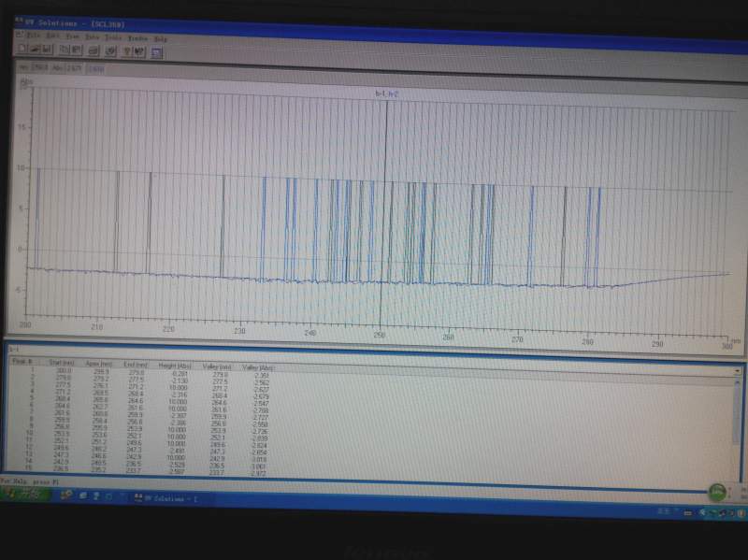Viewport: 748px width, 560px height.
Task: Select Apex value 235.2 in peak row 15
Action: 98,469
